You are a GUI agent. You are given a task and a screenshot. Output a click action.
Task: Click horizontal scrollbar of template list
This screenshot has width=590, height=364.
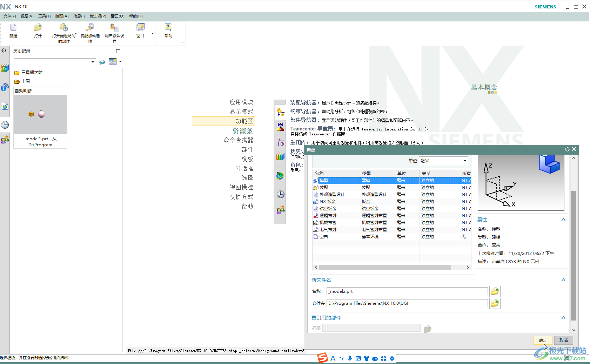pos(385,267)
